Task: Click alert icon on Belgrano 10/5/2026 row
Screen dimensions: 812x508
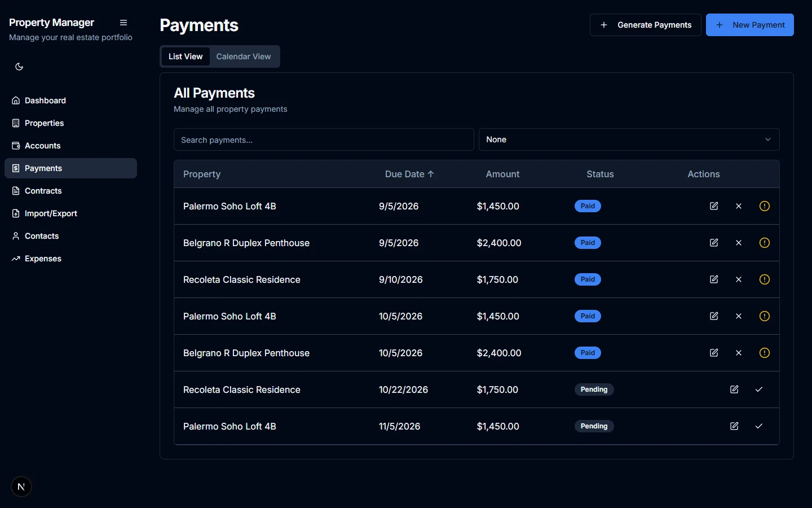Action: (765, 353)
